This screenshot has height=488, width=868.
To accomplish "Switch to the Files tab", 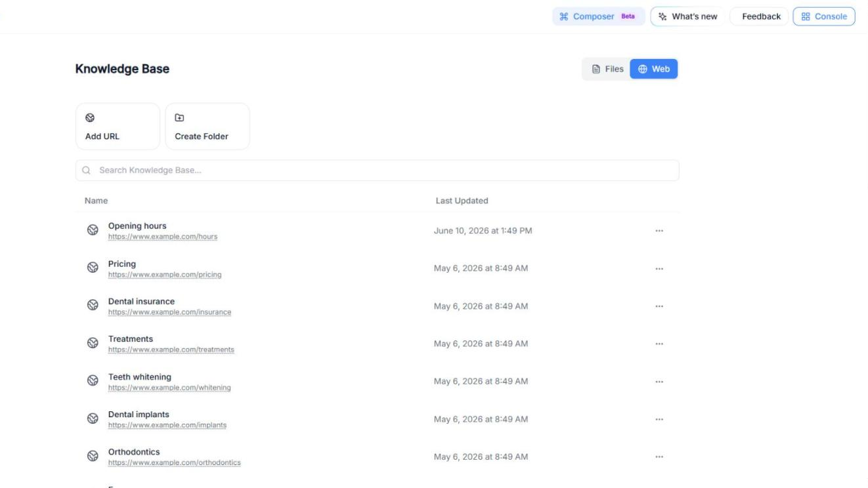I will coord(607,69).
